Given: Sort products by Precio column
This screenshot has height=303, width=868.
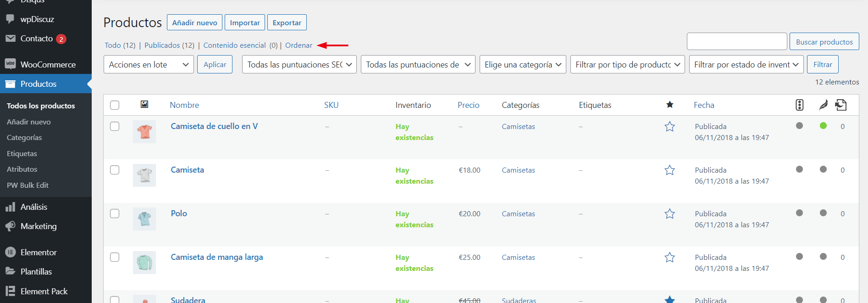Looking at the screenshot, I should (x=469, y=105).
